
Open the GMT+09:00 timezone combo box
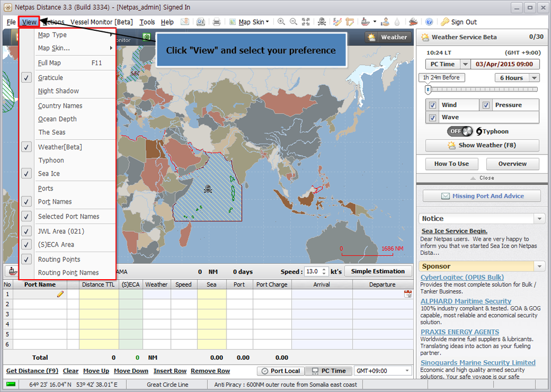(383, 371)
